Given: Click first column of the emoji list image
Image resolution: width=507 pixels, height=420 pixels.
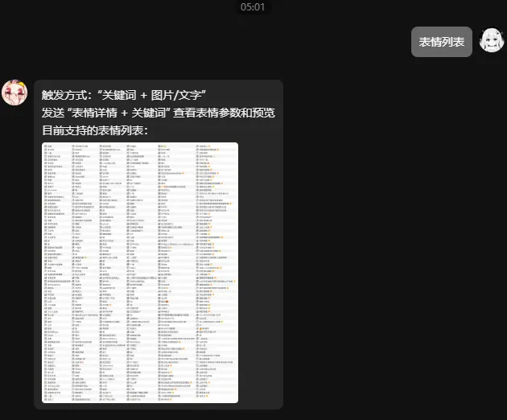Looking at the screenshot, I should click(56, 272).
